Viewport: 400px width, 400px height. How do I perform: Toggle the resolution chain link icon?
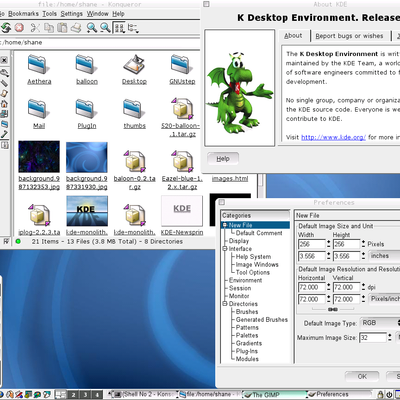coord(333,309)
